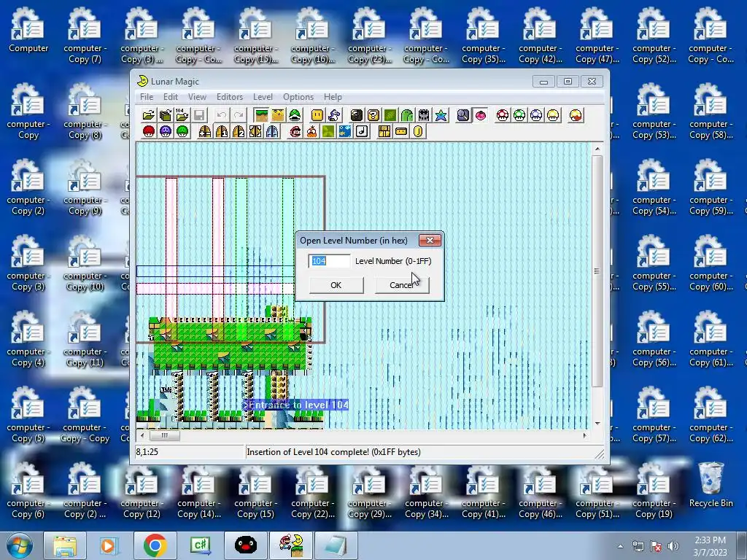Select the computer - Copy (7) desktop shortcut
747x560 pixels.
85,36
